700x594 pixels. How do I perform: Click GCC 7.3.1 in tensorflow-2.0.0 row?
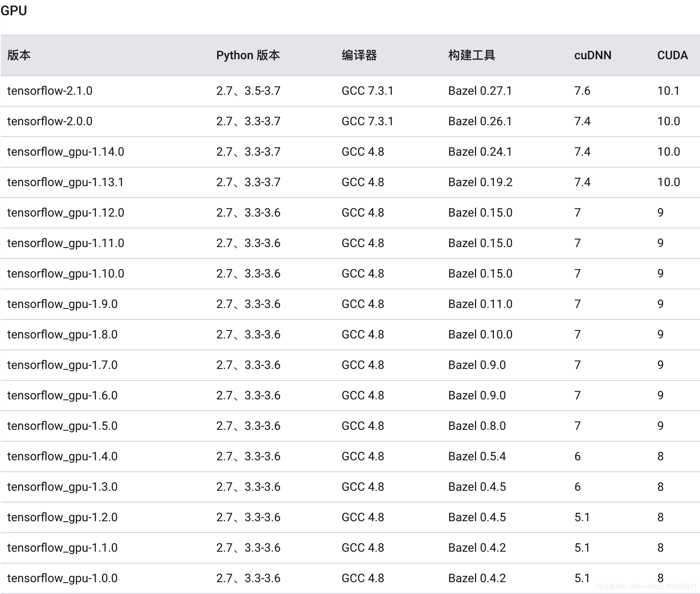(x=367, y=121)
